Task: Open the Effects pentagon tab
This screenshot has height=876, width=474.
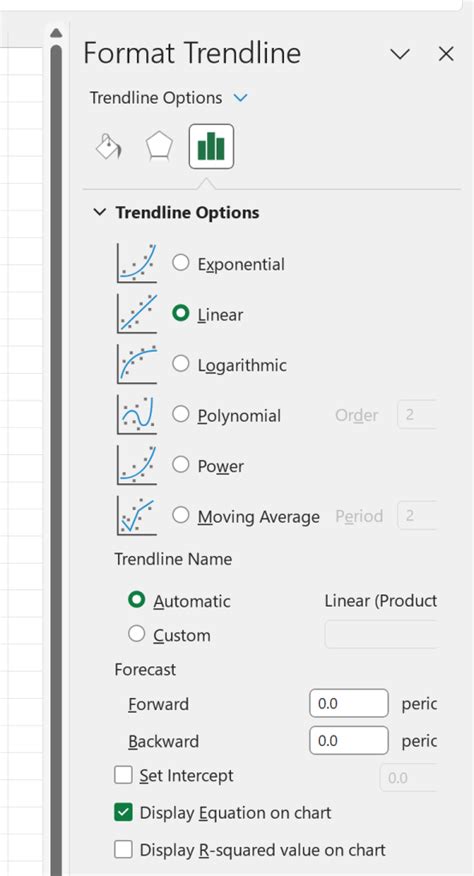Action: click(159, 146)
